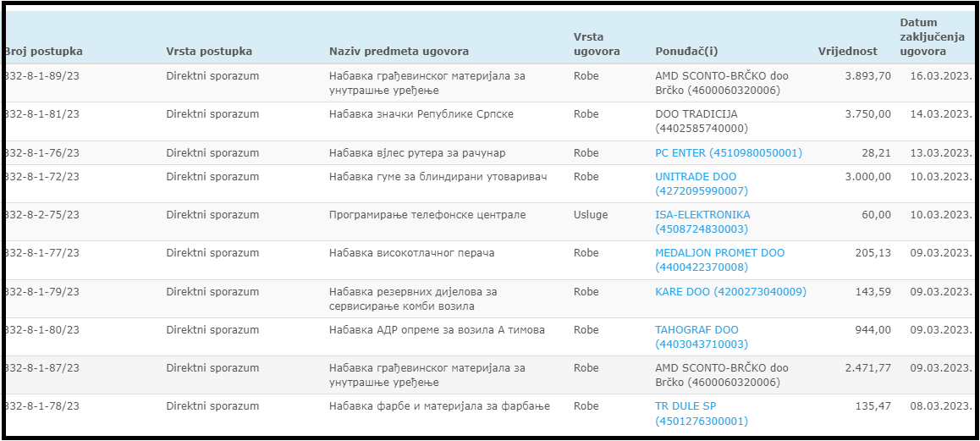
Task: Open the UNITRADE DOO bidder link
Action: tap(702, 184)
